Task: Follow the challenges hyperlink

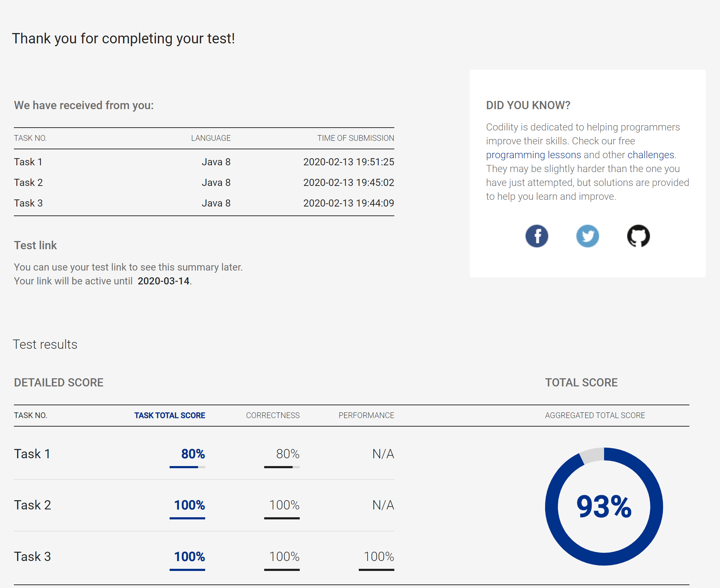Action: coord(650,155)
